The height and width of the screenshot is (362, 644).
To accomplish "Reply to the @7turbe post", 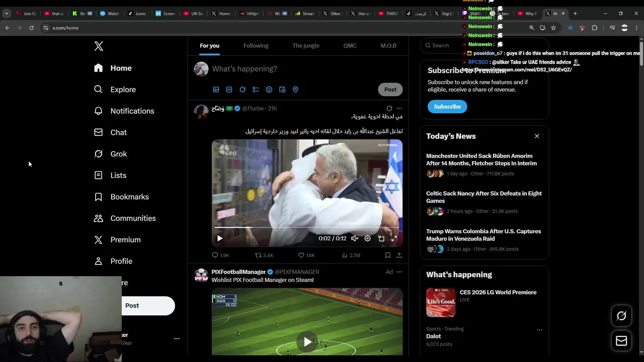I will (x=220, y=255).
